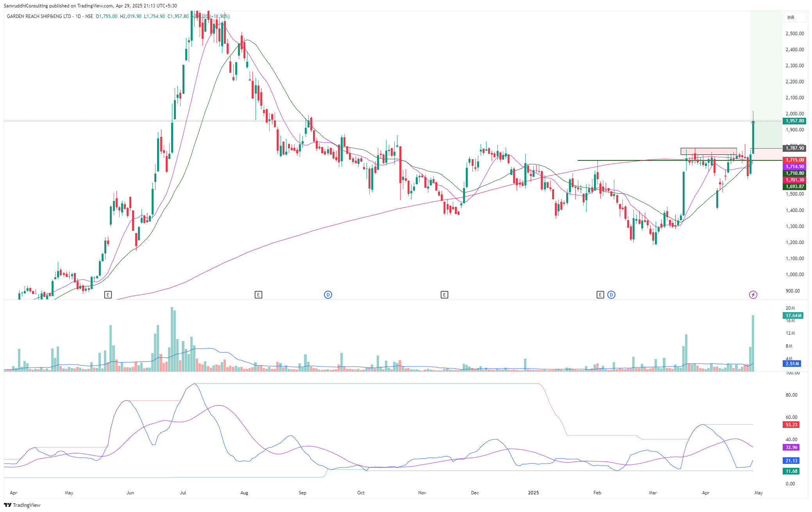
Task: Click the 2025 year label on time axis
Action: tap(533, 493)
